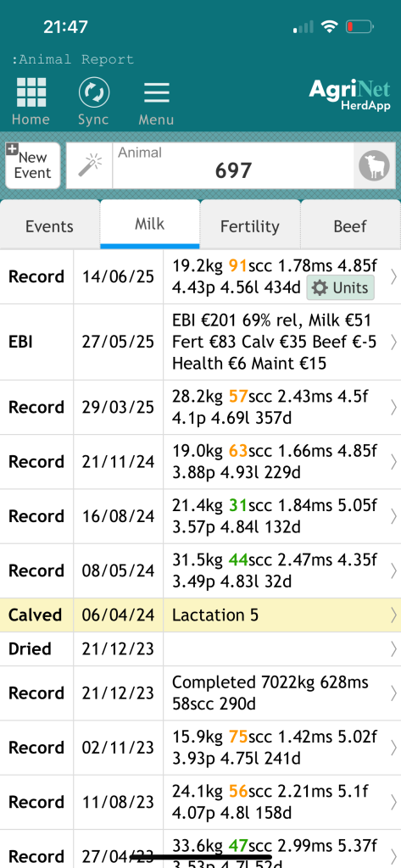
Task: Expand the EBI 27/05/25 row chevron
Action: tap(393, 342)
